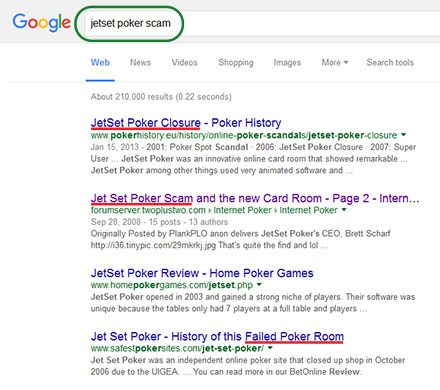
Task: Open 'Jet Set Poker Scam and the new Card Room' result
Action: [x=255, y=198]
